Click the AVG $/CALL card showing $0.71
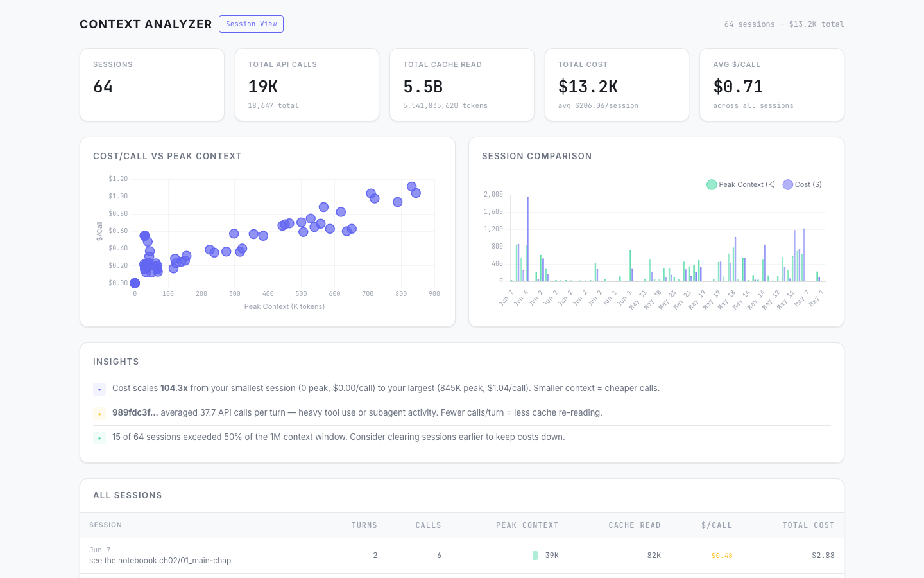The width and height of the screenshot is (924, 578). click(x=772, y=85)
